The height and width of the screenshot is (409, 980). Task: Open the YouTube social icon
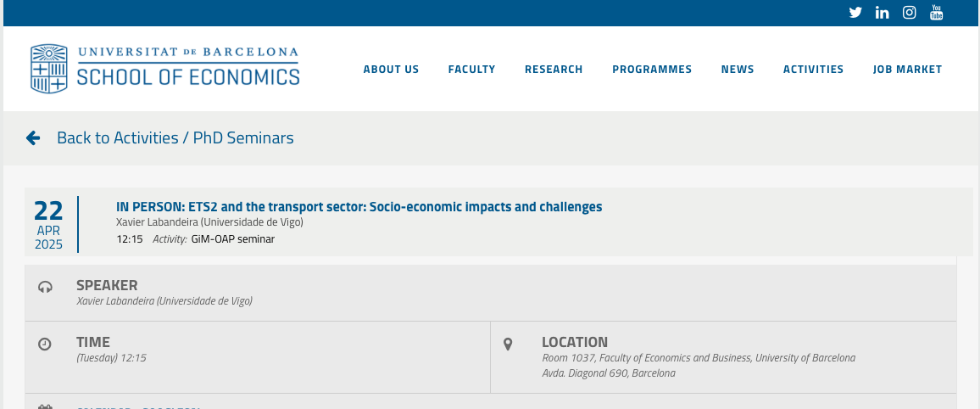tap(936, 12)
